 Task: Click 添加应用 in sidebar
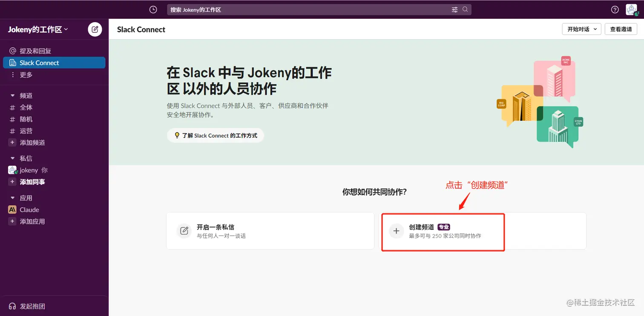point(54,221)
